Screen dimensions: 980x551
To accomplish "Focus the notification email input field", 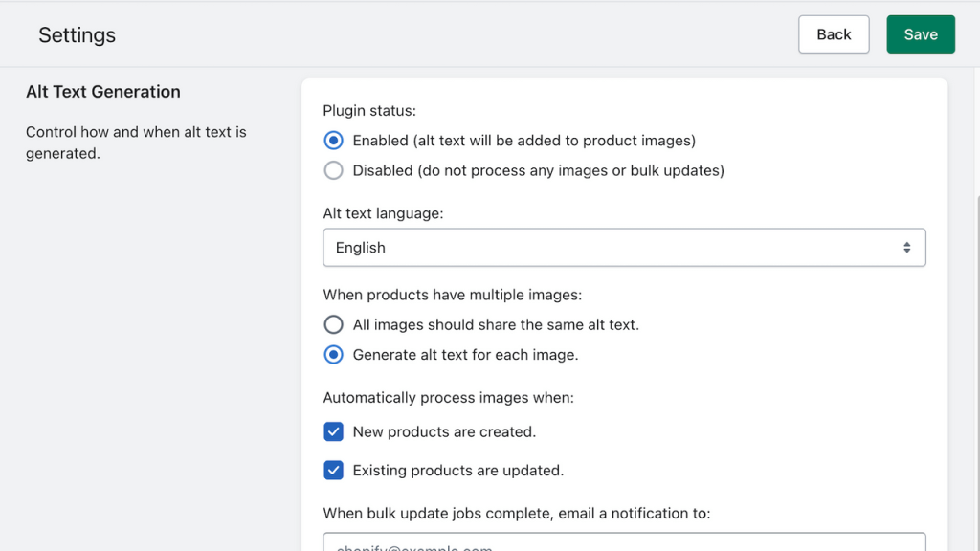I will point(624,543).
